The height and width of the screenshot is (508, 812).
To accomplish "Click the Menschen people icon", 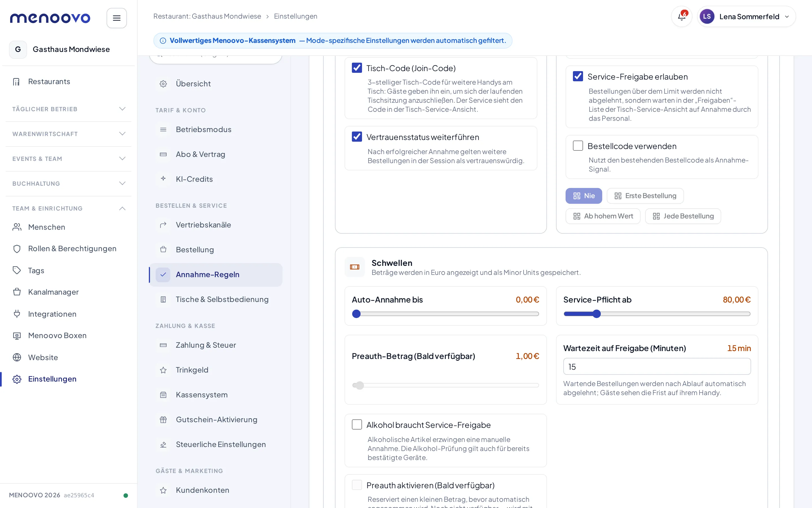I will (x=17, y=227).
